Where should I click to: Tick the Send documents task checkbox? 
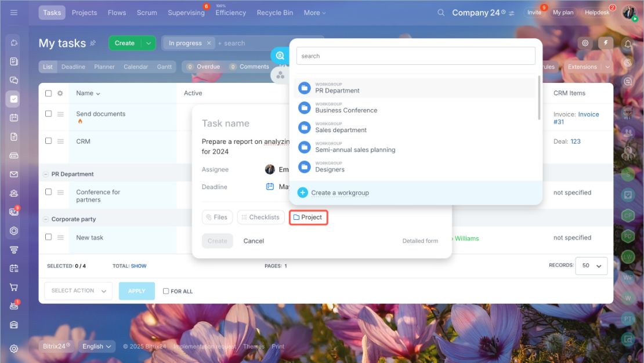(x=49, y=114)
